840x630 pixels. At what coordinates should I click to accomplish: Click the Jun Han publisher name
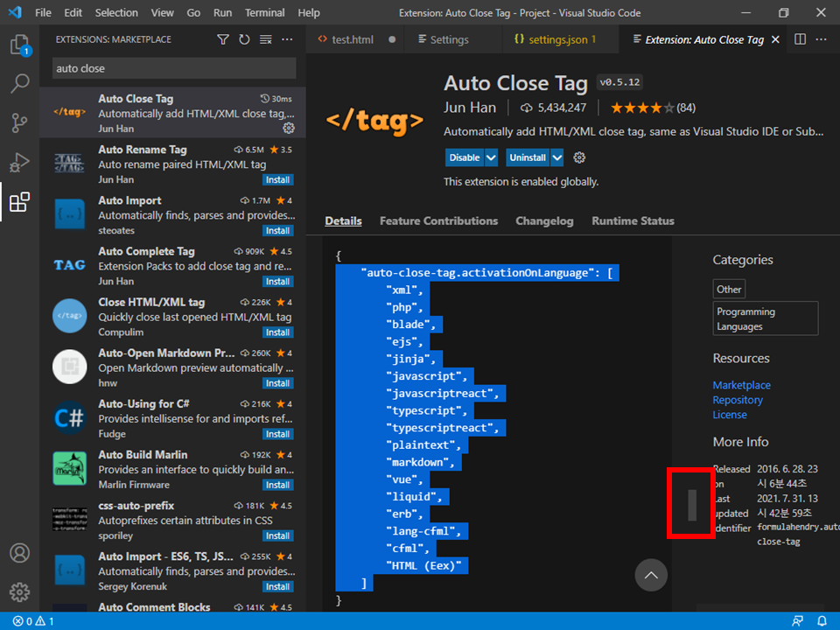pyautogui.click(x=470, y=108)
